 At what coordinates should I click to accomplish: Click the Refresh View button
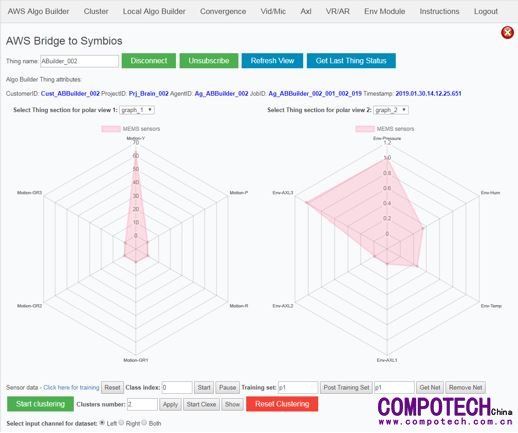click(272, 61)
